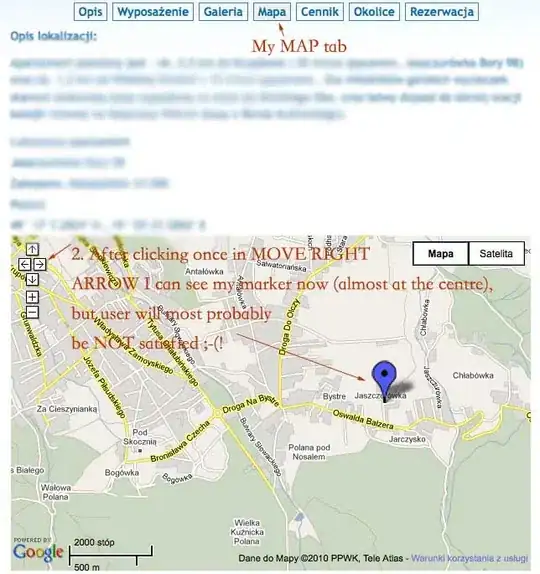Pan the map left with the arrow

(x=25, y=264)
